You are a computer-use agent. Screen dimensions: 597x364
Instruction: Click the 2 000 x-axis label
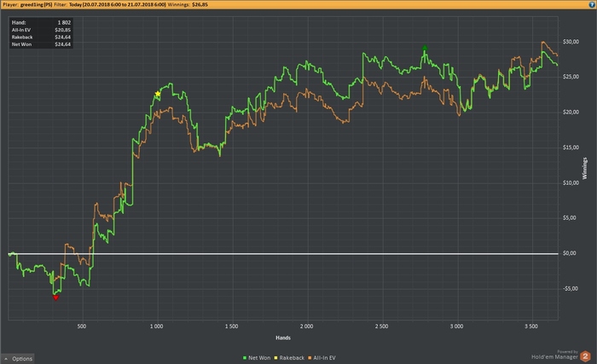(306, 326)
